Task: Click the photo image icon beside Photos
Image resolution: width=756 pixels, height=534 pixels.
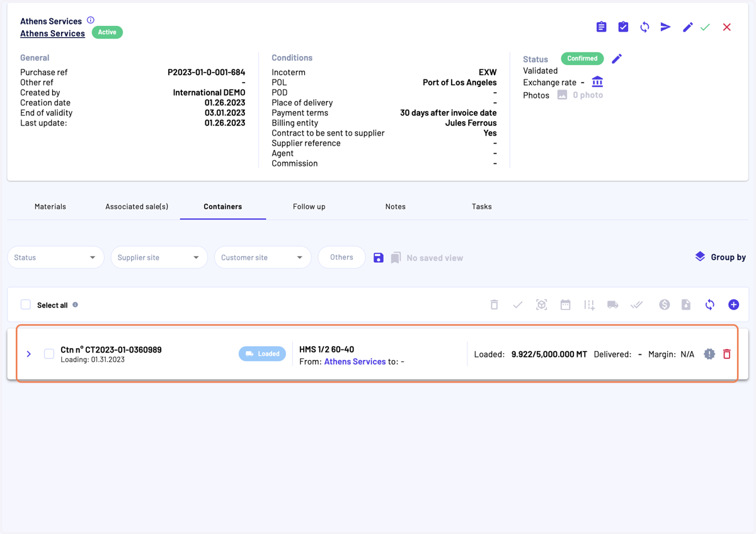Action: click(x=562, y=95)
